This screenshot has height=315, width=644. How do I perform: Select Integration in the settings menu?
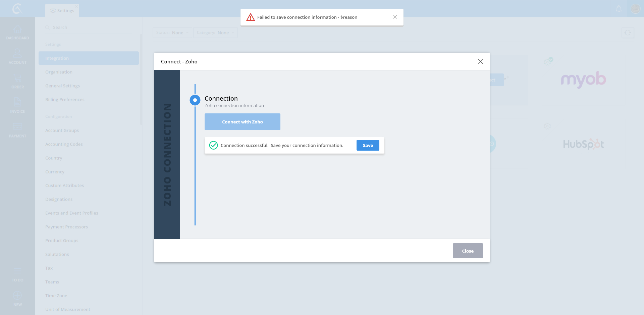click(x=89, y=58)
